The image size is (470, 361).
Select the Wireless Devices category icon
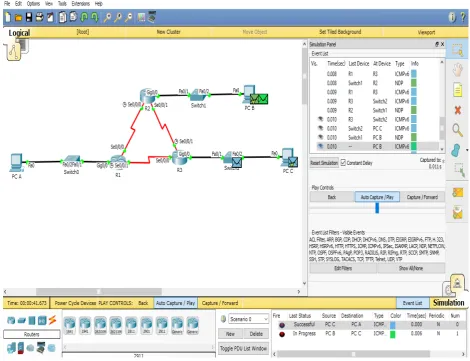[42, 320]
